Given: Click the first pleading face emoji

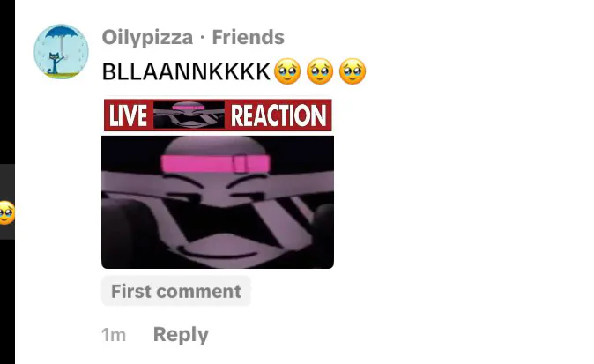Looking at the screenshot, I should coord(287,71).
